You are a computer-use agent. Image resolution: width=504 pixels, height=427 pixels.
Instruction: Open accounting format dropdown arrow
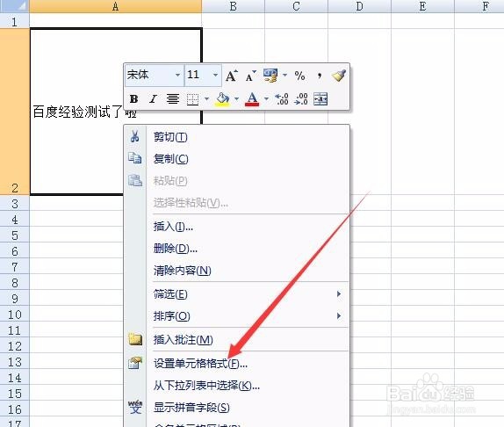coord(284,76)
